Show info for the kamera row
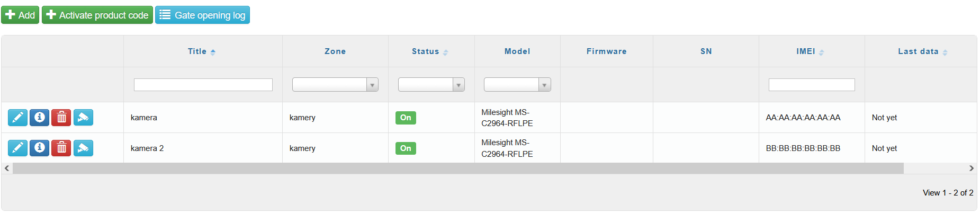Image resolution: width=980 pixels, height=213 pixels. (x=39, y=117)
